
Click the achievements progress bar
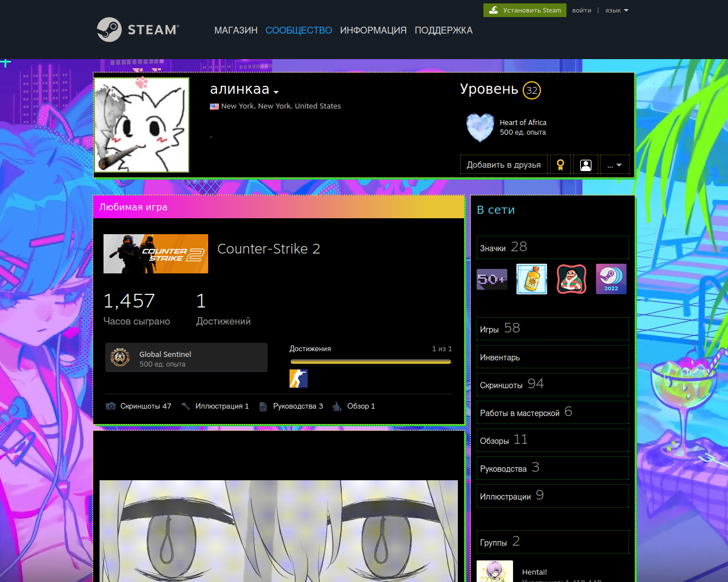tap(371, 361)
